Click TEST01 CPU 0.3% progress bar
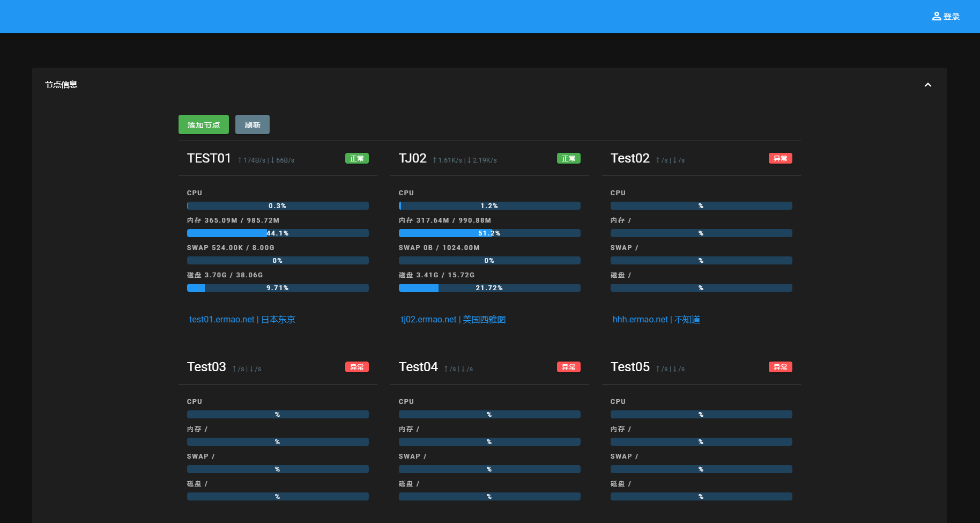The image size is (980, 523). click(278, 205)
